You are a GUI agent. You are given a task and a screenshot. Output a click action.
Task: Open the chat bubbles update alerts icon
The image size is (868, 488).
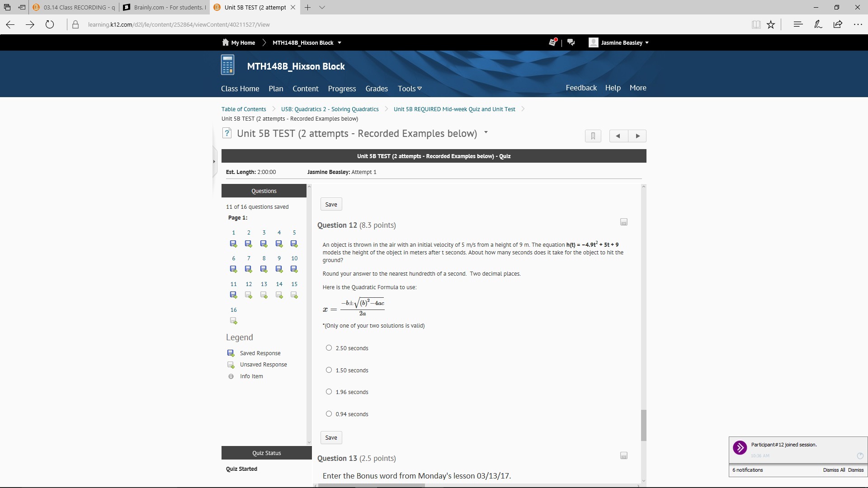pos(571,42)
